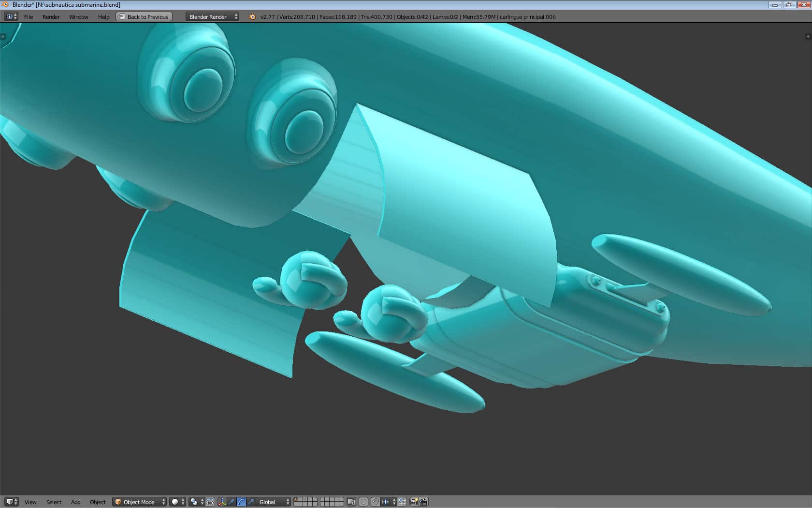812x508 pixels.
Task: Click Back to Previous button
Action: pyautogui.click(x=144, y=16)
